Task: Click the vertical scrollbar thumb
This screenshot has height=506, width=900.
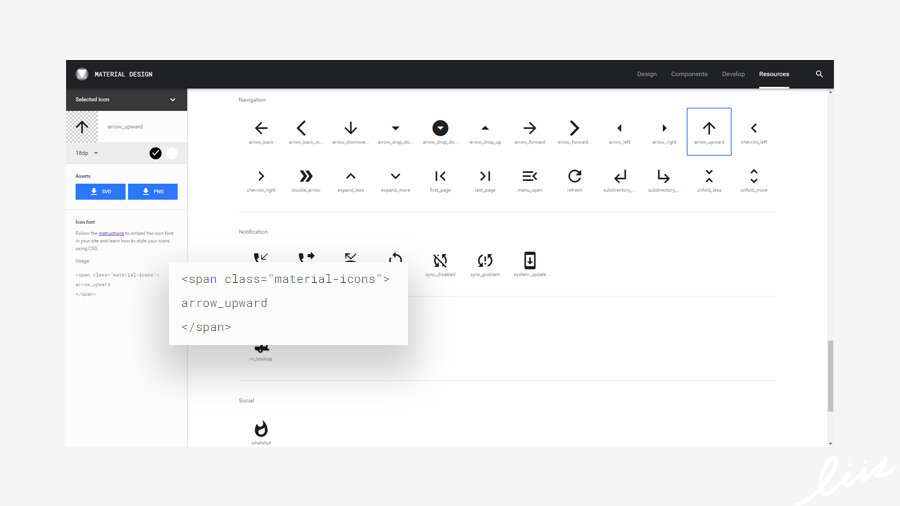Action: point(830,376)
